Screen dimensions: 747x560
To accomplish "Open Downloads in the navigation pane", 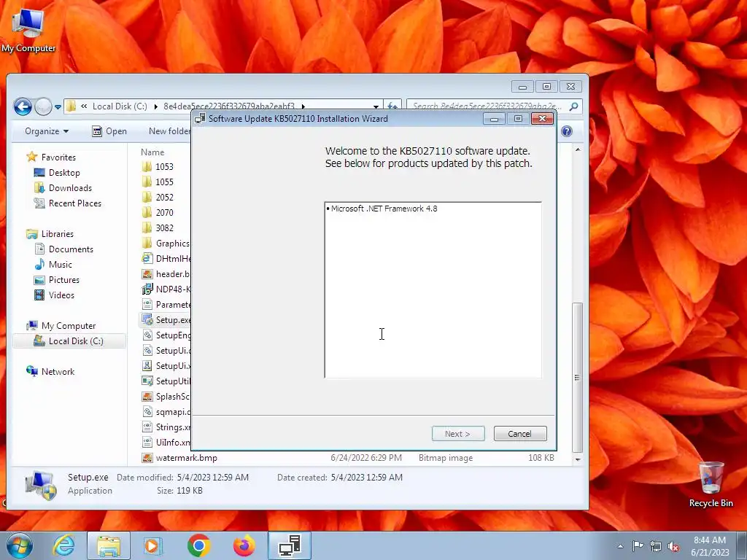I will tap(63, 187).
